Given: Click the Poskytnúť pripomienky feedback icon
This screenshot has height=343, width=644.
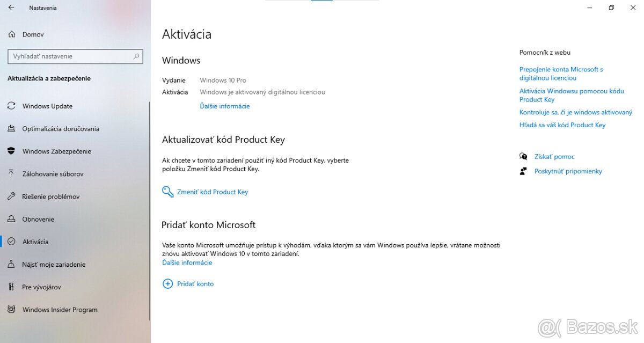Looking at the screenshot, I should pyautogui.click(x=523, y=171).
